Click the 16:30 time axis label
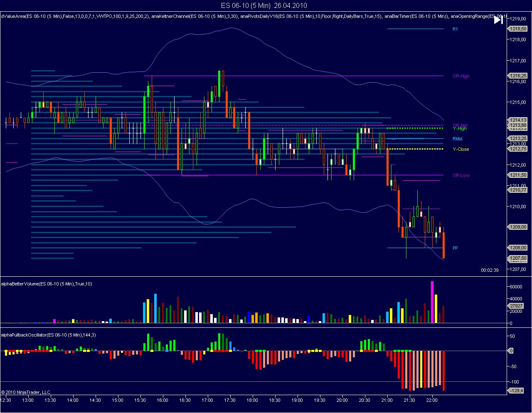The height and width of the screenshot is (413, 532). pos(185,401)
